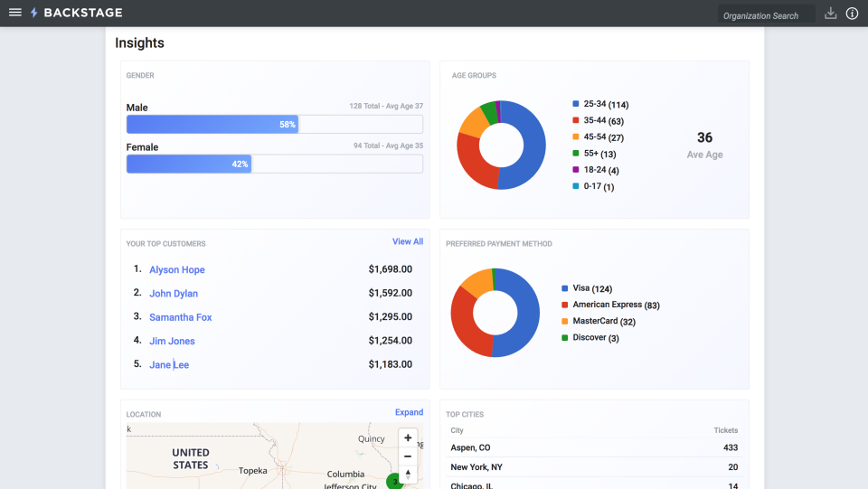Viewport: 868px width, 489px height.
Task: Click the Male 58% progress bar
Action: [x=212, y=125]
